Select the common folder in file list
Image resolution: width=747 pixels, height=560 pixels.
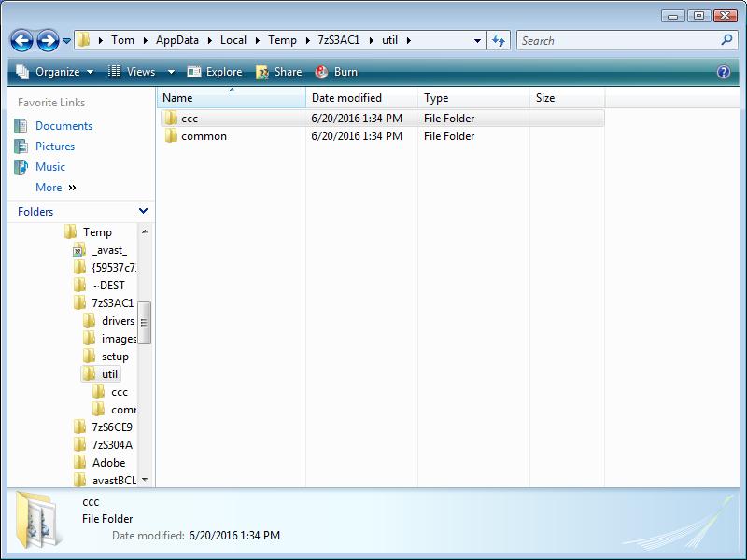(204, 136)
